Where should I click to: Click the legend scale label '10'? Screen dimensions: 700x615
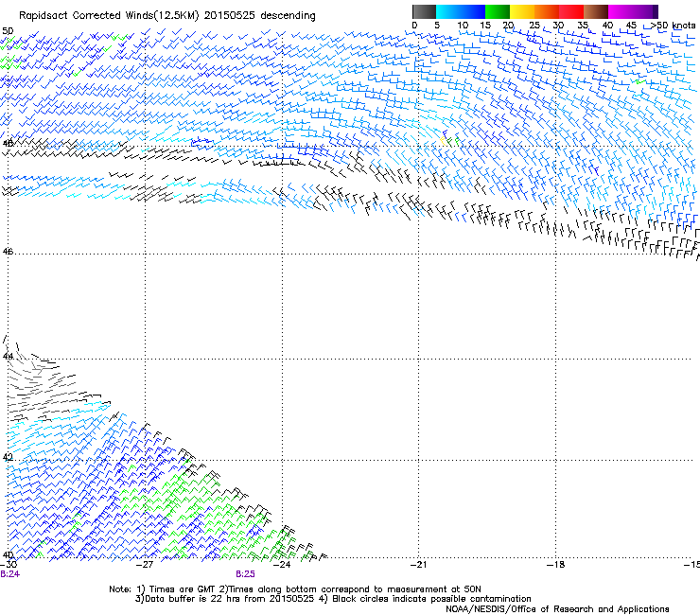pos(463,26)
